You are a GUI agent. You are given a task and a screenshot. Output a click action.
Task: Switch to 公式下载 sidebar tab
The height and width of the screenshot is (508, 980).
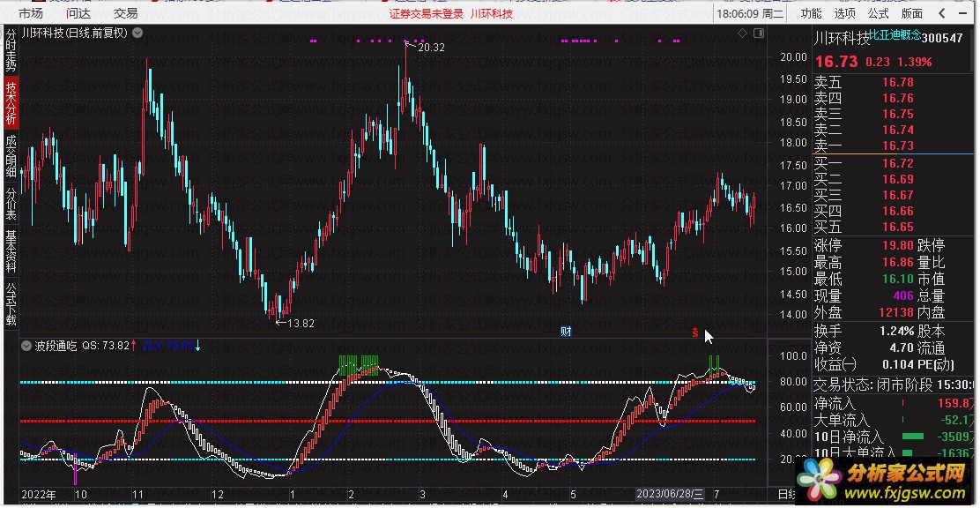(x=11, y=303)
